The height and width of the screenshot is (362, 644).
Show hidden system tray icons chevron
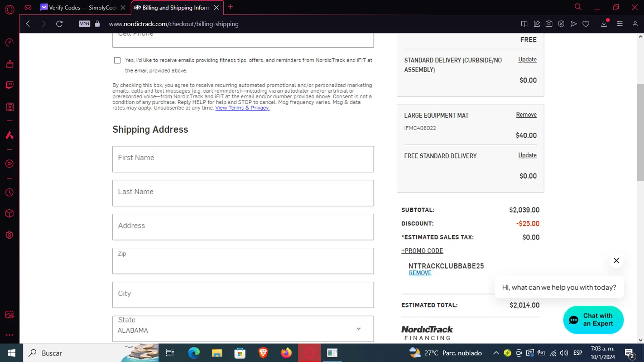tap(496, 353)
